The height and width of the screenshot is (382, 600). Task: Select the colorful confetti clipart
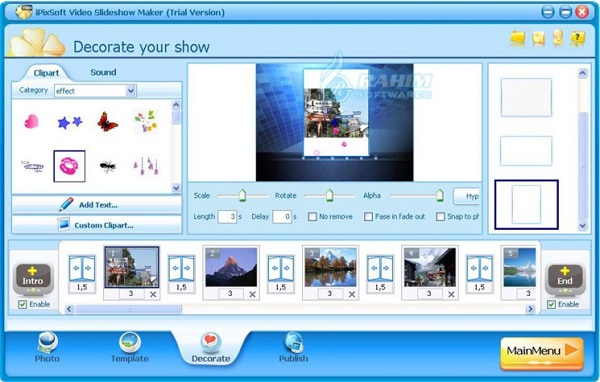coord(146,122)
